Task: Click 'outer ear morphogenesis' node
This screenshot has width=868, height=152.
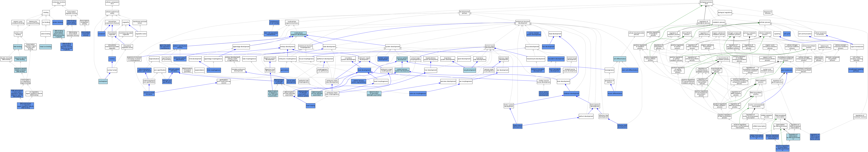Action: 418,94
